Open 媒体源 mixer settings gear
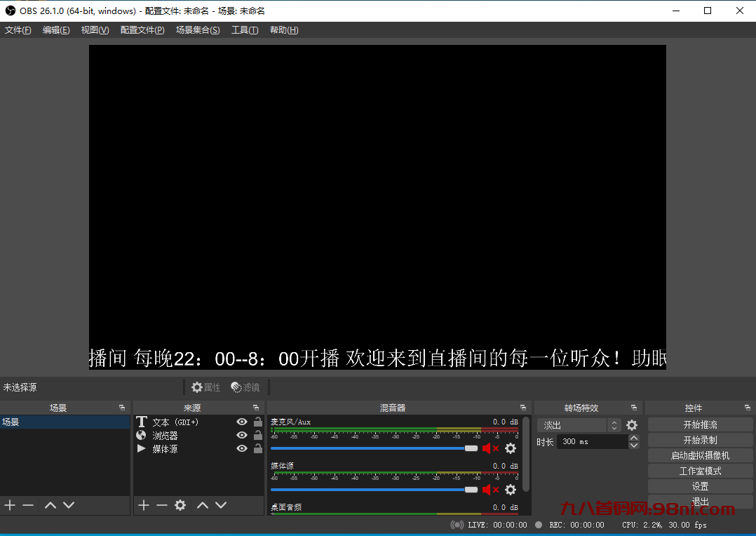 tap(511, 490)
